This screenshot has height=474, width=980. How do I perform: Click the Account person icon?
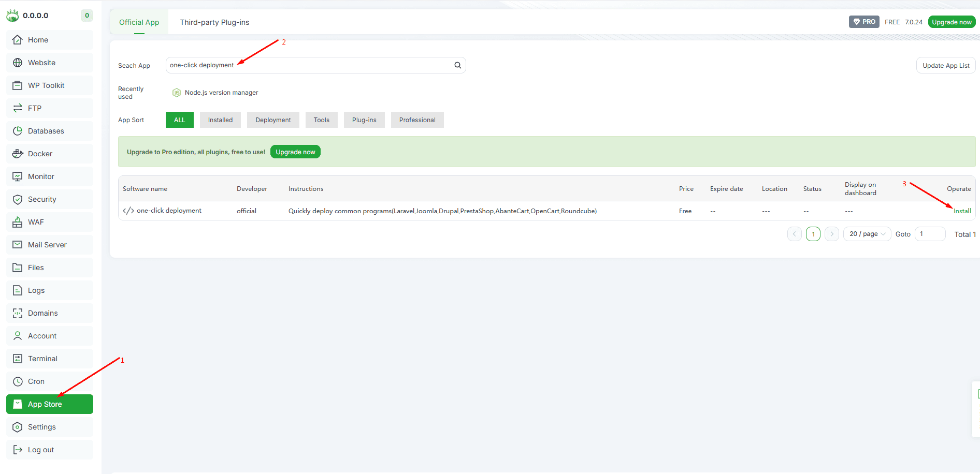click(18, 336)
